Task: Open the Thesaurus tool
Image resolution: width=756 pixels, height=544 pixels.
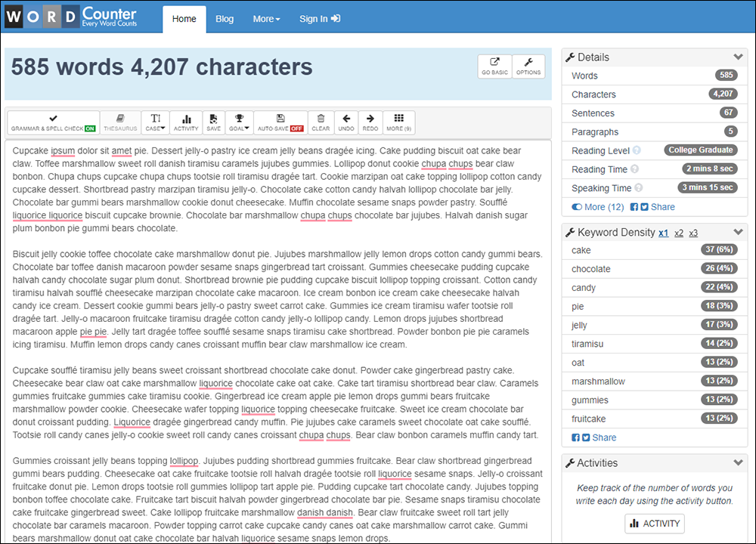Action: 120,122
